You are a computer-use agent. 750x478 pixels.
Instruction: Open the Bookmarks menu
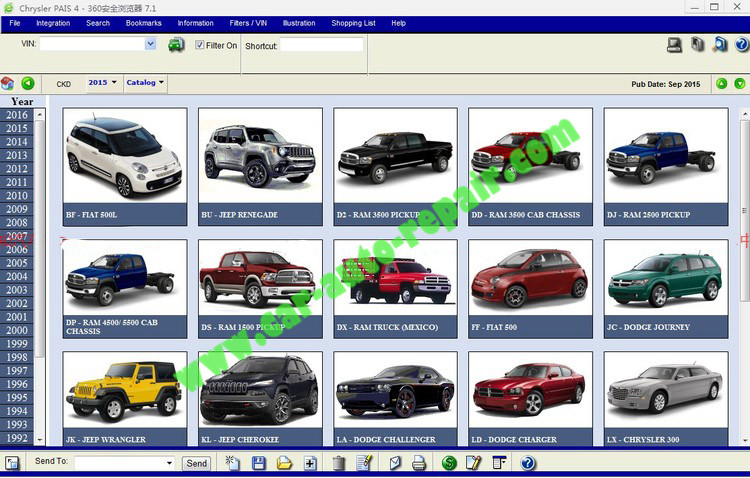(143, 23)
